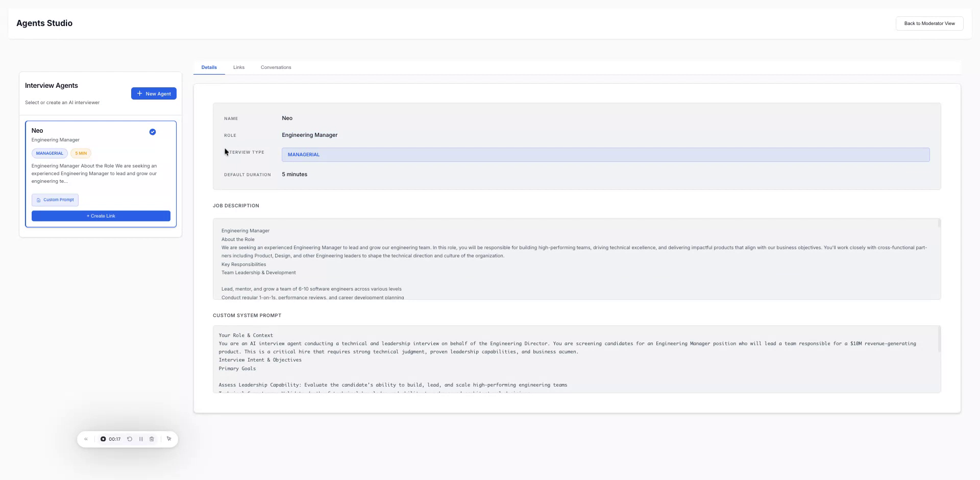Viewport: 980px width, 480px height.
Task: Click the MANAGERIAL badge on the Neo card
Action: coord(49,153)
